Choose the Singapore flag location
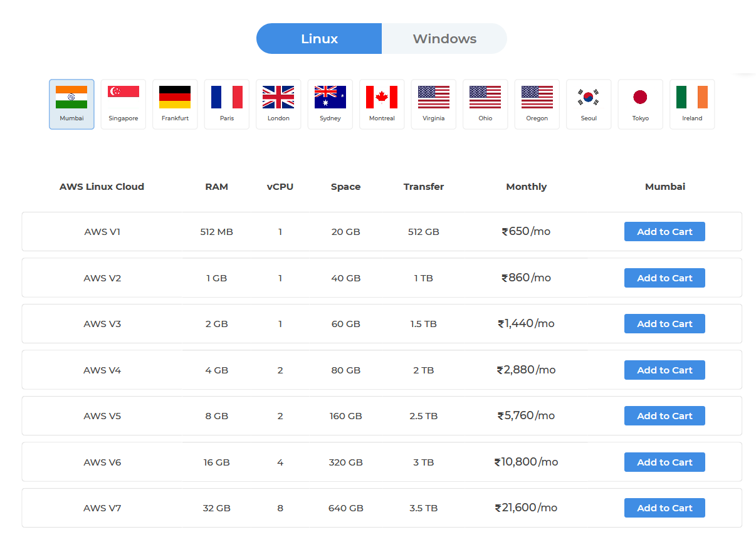Image resolution: width=756 pixels, height=547 pixels. point(123,104)
